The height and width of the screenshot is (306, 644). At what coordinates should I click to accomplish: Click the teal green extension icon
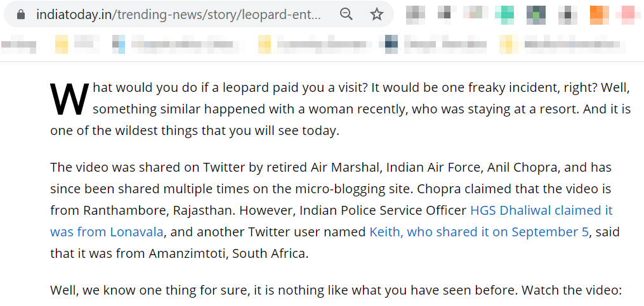coord(504,15)
